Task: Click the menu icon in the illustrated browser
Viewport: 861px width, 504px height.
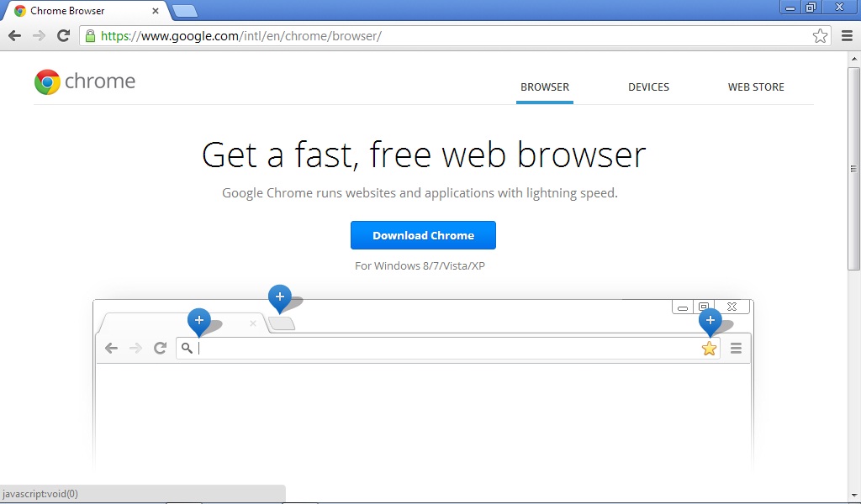Action: pos(736,349)
